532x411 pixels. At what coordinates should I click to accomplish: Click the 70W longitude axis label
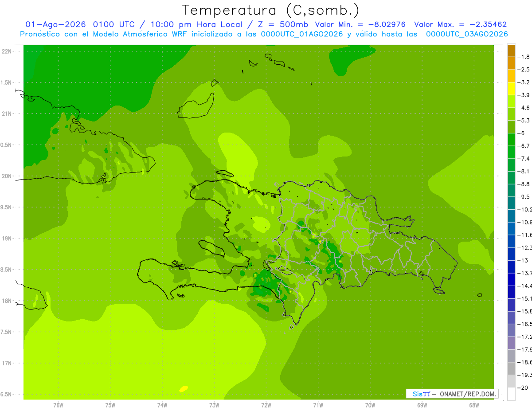pos(370,405)
